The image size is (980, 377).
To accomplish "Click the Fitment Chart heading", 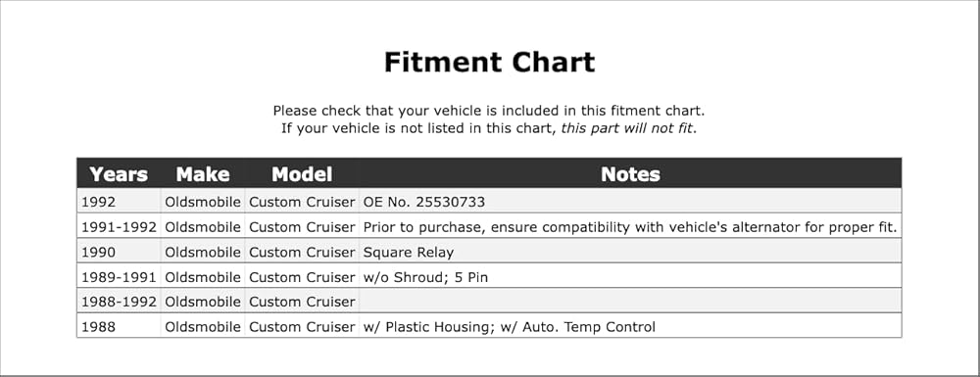I will click(489, 63).
